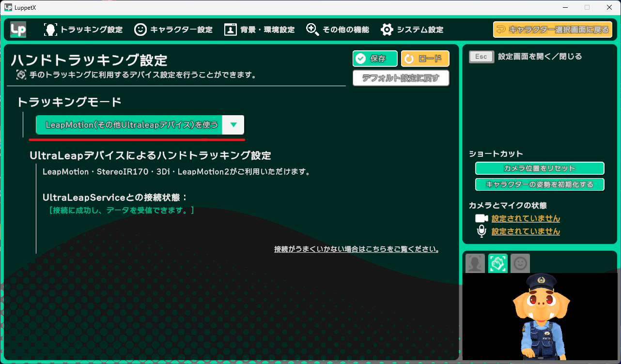
Task: Click the smiley character icon in the nav bar
Action: (140, 30)
